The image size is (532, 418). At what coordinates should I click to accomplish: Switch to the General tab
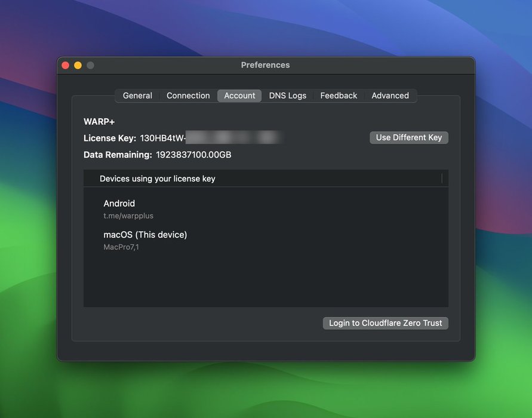click(137, 96)
